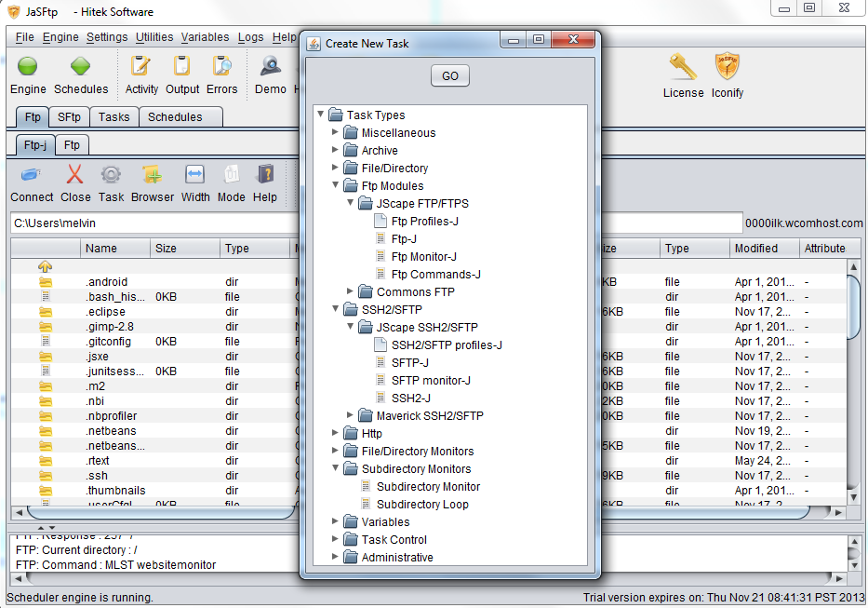Click the Mode toolbar icon
This screenshot has width=868, height=608.
coord(231,175)
